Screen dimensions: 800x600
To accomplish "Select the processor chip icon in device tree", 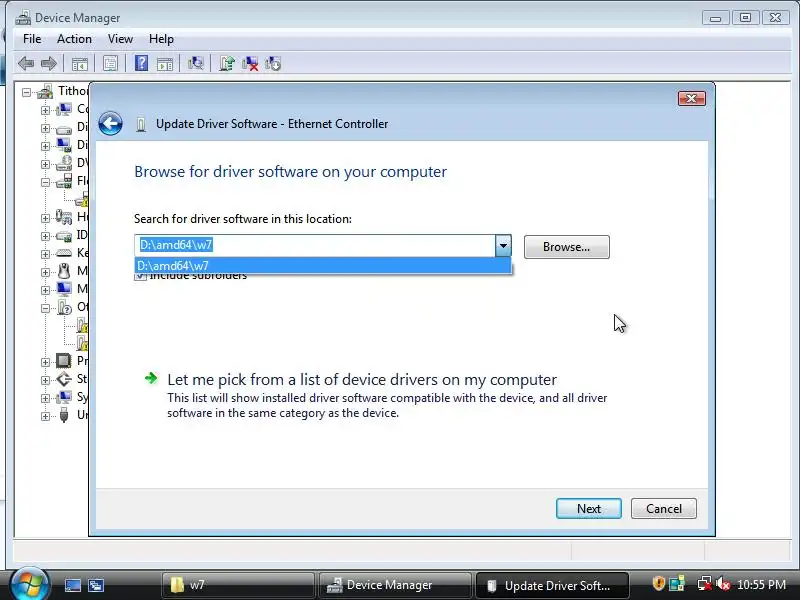I will pos(64,361).
